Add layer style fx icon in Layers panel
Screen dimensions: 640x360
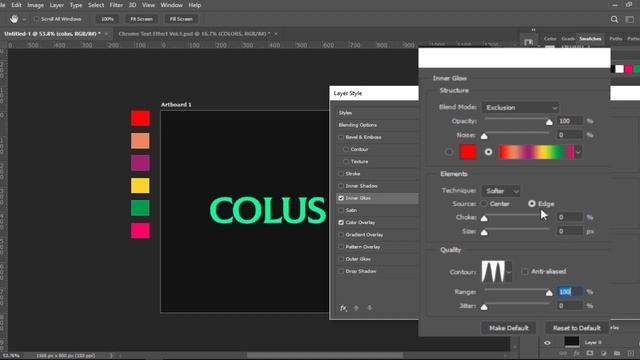pos(576,353)
